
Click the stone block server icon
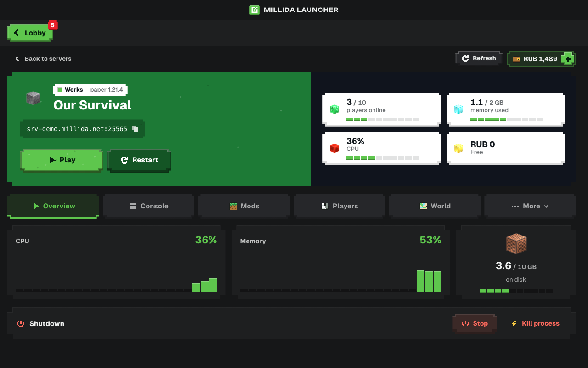pyautogui.click(x=33, y=98)
